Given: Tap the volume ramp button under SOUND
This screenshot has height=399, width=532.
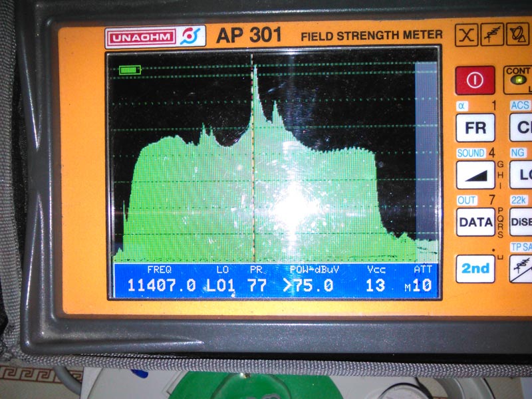Looking at the screenshot, I should [475, 175].
